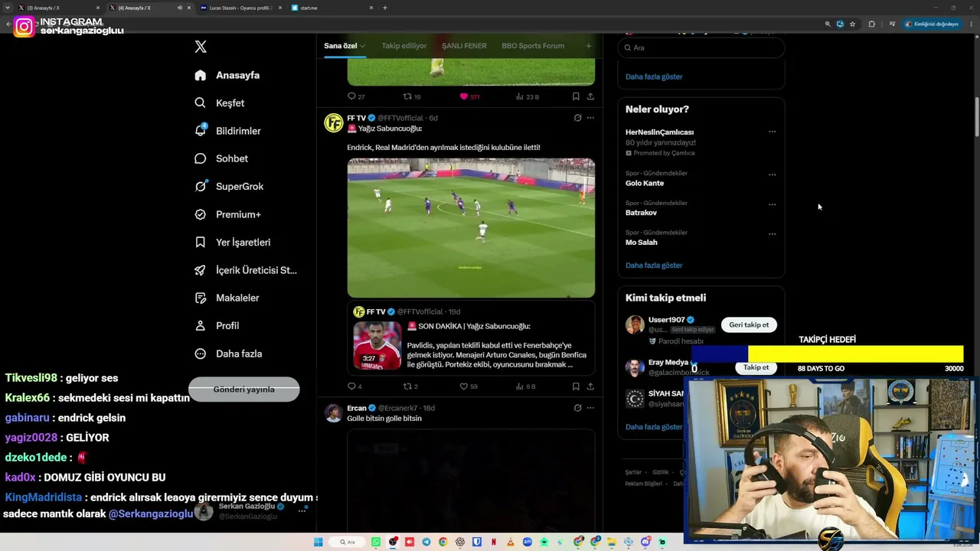Open options for Golo Kante trend
This screenshot has height=551, width=980.
772,174
